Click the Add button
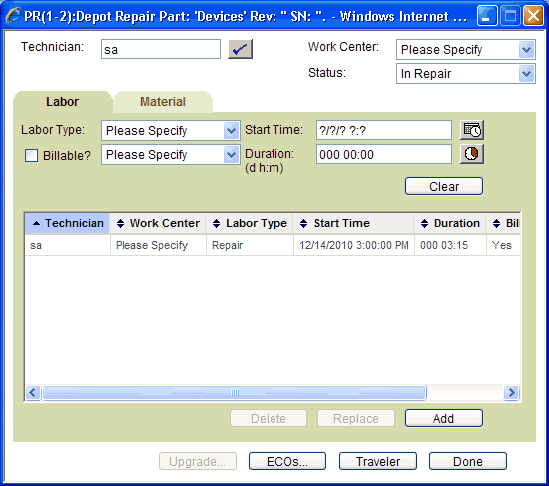 444,418
